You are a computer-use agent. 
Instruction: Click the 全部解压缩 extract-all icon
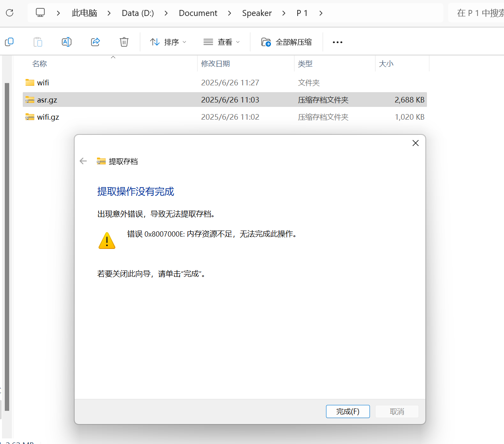point(266,42)
